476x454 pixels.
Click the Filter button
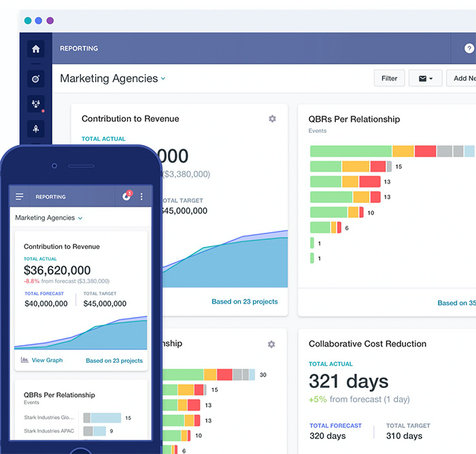click(389, 78)
